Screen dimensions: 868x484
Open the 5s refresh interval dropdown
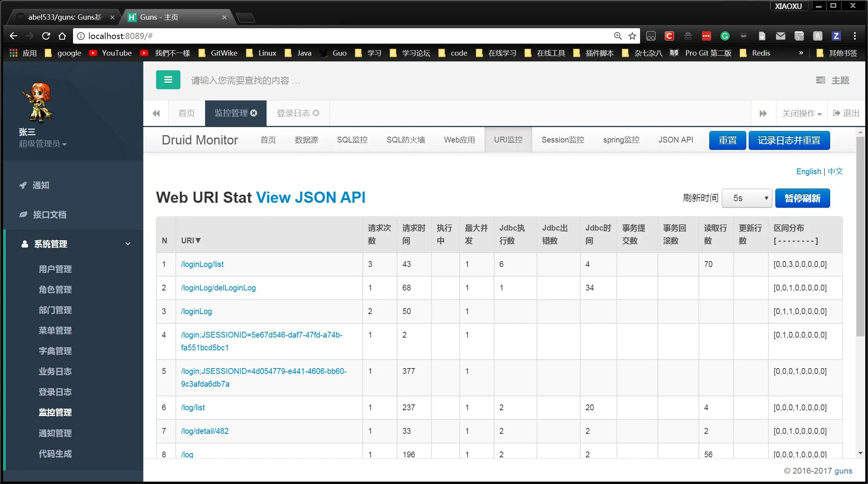click(747, 198)
